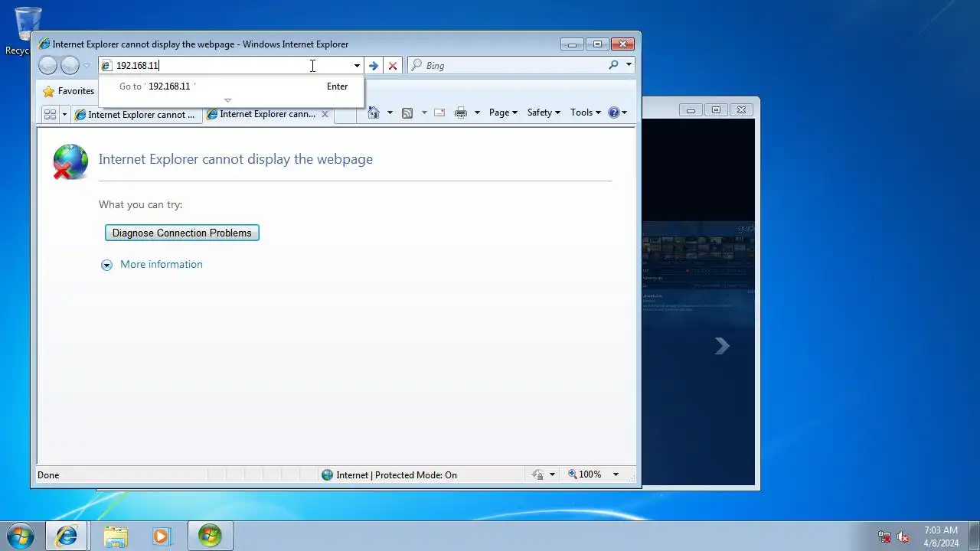This screenshot has height=551, width=980.
Task: Click the Done status text
Action: coord(48,475)
